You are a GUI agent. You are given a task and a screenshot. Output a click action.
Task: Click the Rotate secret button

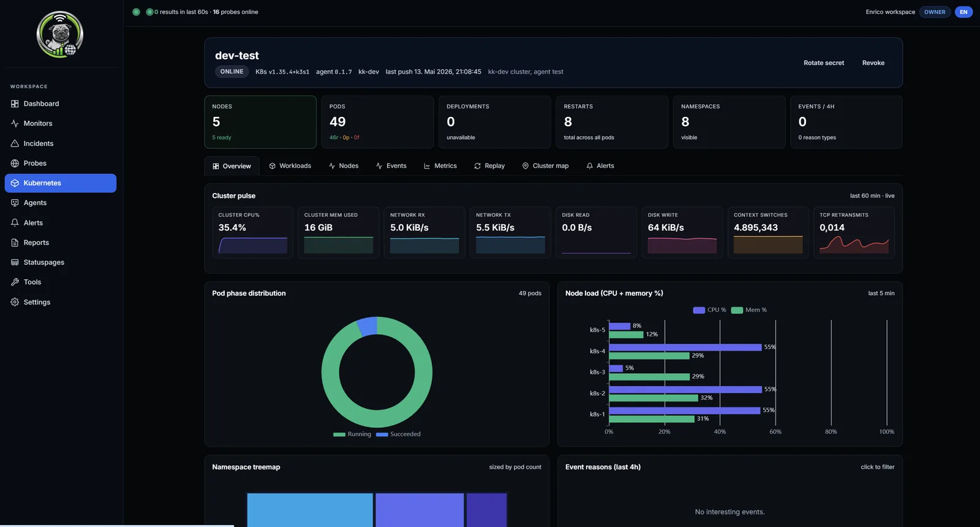pos(824,63)
